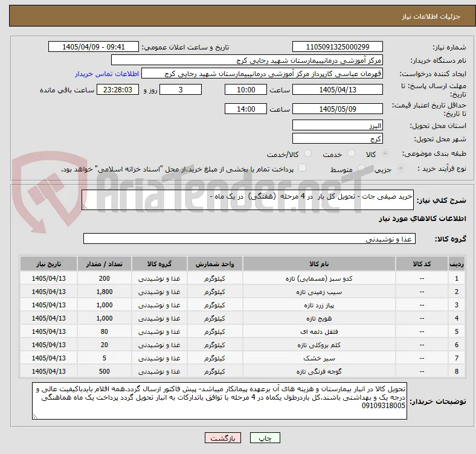Click the remaining days field showing 3

pyautogui.click(x=181, y=89)
